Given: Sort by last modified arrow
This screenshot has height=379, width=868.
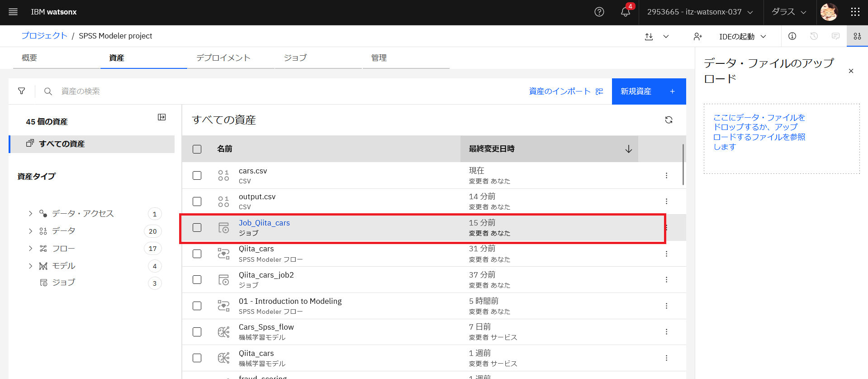Looking at the screenshot, I should tap(628, 149).
